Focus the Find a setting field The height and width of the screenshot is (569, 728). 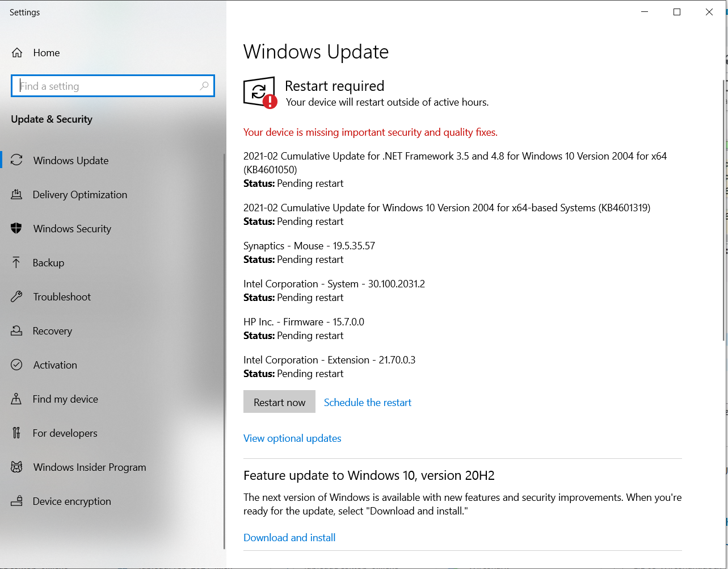pos(113,86)
